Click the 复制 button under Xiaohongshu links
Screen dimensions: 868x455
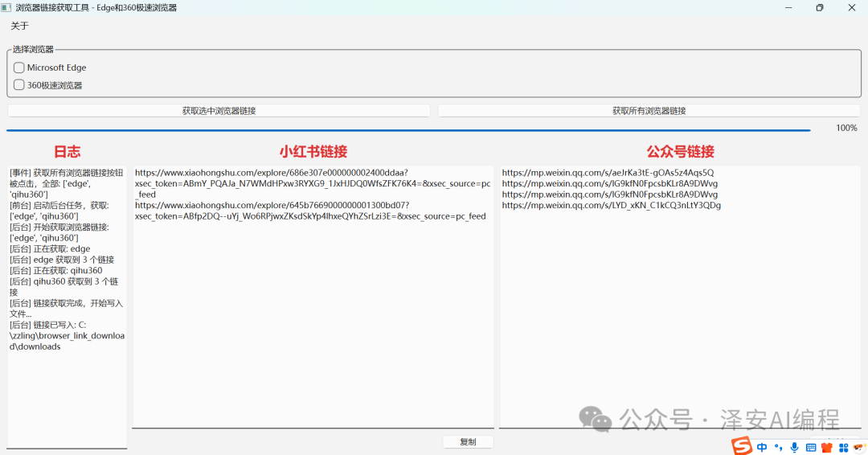tap(468, 441)
